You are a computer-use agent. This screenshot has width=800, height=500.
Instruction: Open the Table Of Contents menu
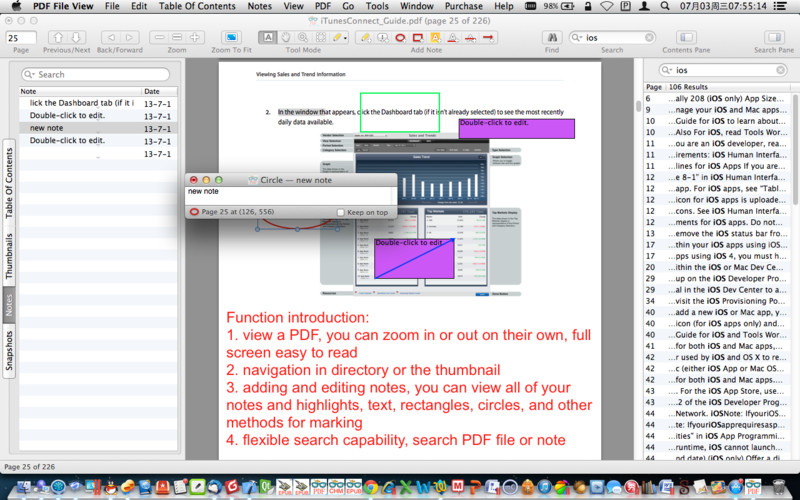click(197, 6)
